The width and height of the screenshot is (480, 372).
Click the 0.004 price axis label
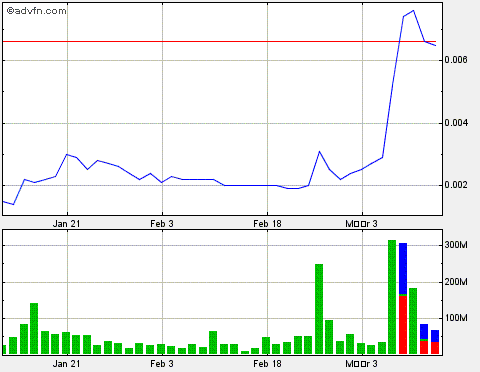tap(456, 123)
